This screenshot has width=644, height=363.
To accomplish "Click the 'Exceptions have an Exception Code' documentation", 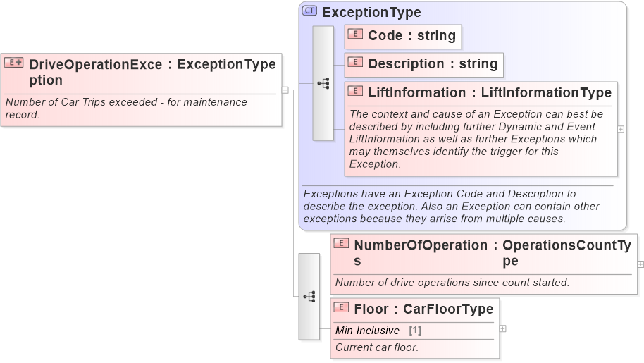I will [x=452, y=206].
